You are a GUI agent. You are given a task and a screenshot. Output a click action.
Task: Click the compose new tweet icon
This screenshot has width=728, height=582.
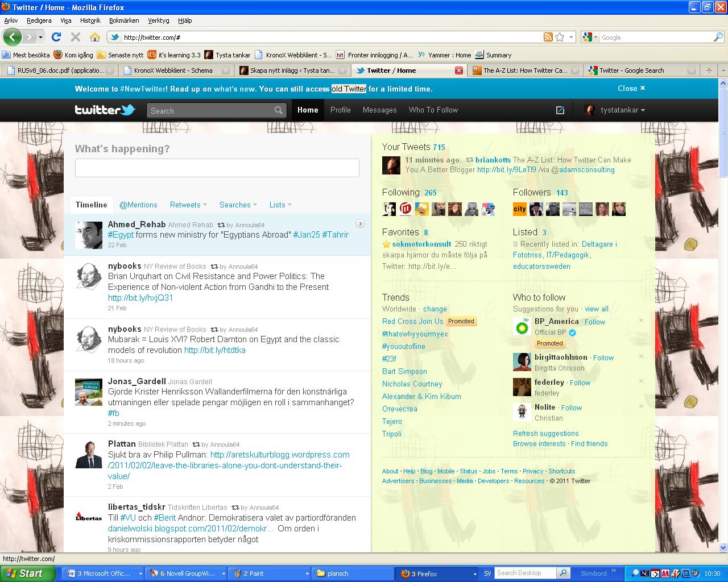pyautogui.click(x=560, y=110)
